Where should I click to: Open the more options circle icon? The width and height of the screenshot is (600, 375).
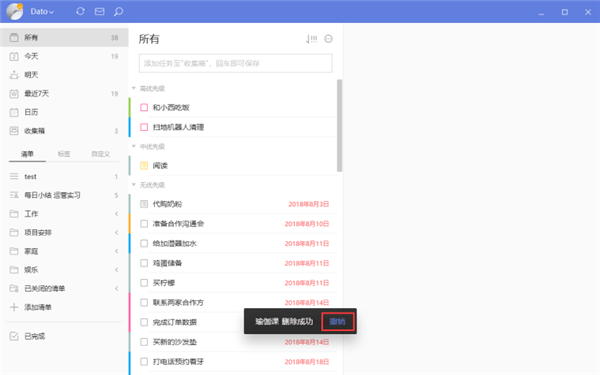click(x=328, y=39)
